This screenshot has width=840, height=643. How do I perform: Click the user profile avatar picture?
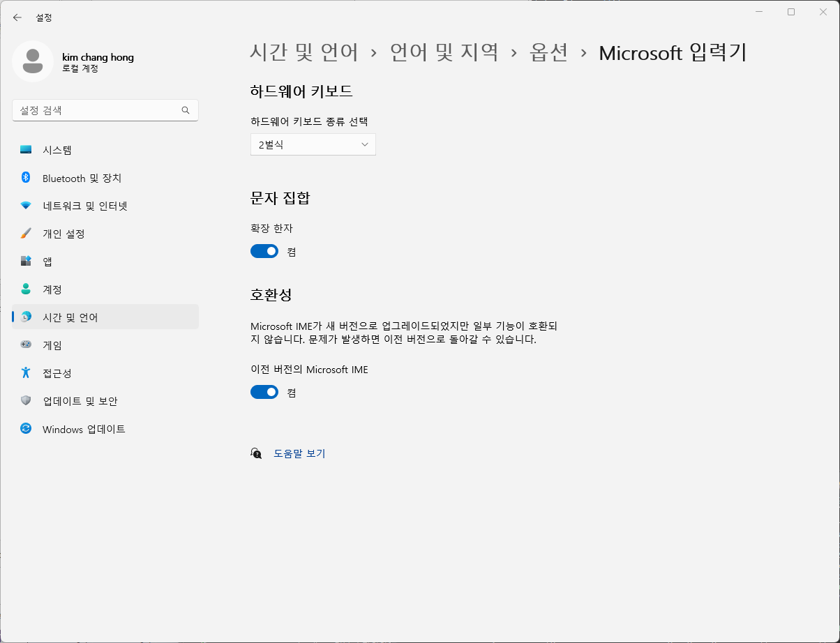pyautogui.click(x=33, y=61)
